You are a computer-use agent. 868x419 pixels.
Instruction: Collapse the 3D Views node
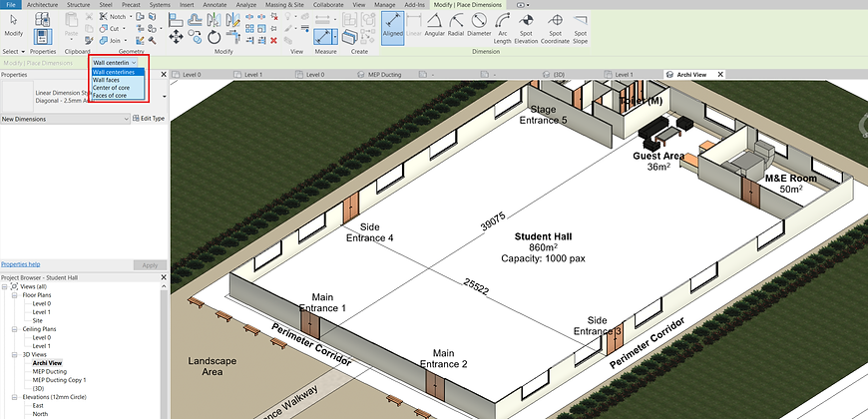[14, 354]
